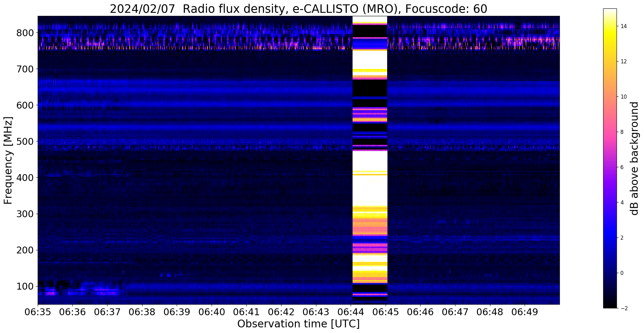This screenshot has height=333, width=644.
Task: Click the colorbar gradient scale
Action: click(610, 158)
